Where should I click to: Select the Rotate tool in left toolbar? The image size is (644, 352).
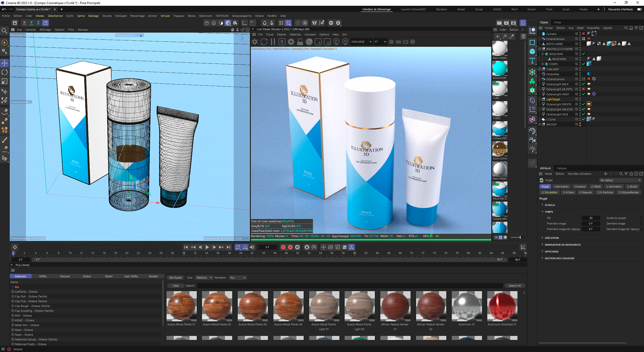[4, 72]
